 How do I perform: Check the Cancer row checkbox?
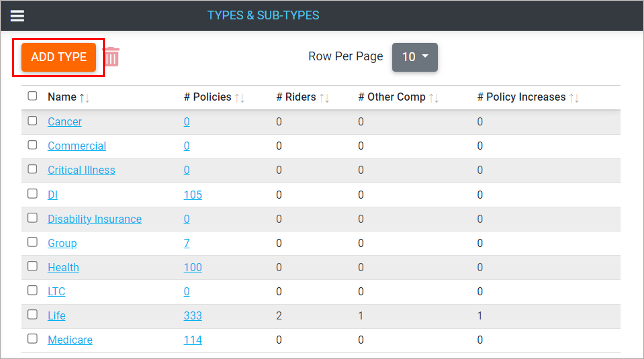(32, 121)
